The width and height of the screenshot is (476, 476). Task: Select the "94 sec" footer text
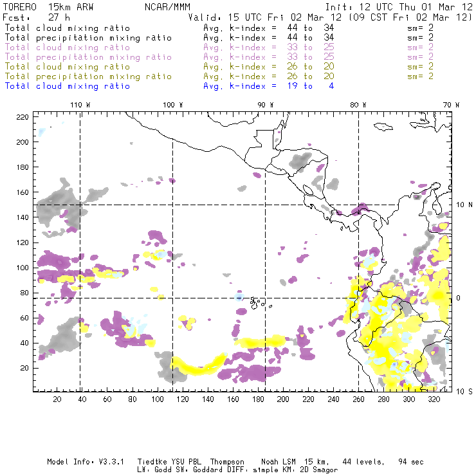coord(411,462)
